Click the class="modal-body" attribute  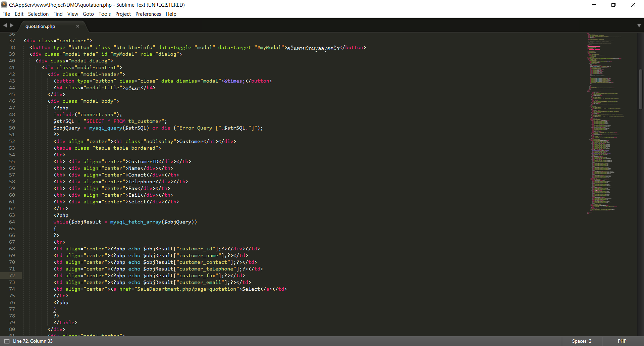[x=89, y=101]
